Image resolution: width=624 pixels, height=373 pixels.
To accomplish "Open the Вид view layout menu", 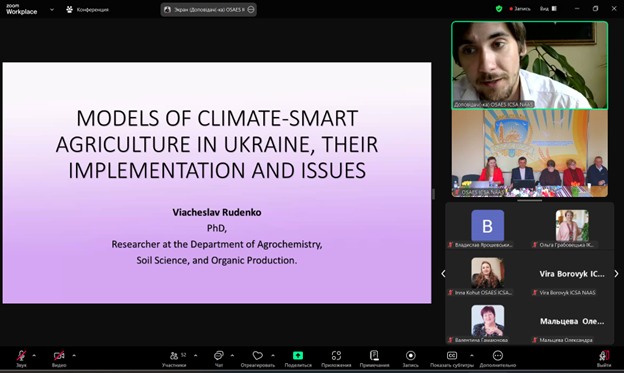I will pos(548,9).
